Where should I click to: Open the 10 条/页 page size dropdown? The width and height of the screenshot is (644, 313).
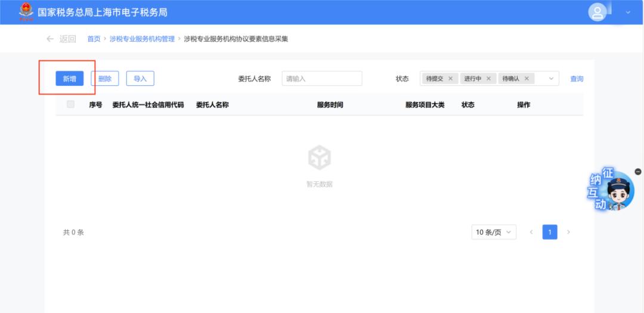(x=493, y=233)
